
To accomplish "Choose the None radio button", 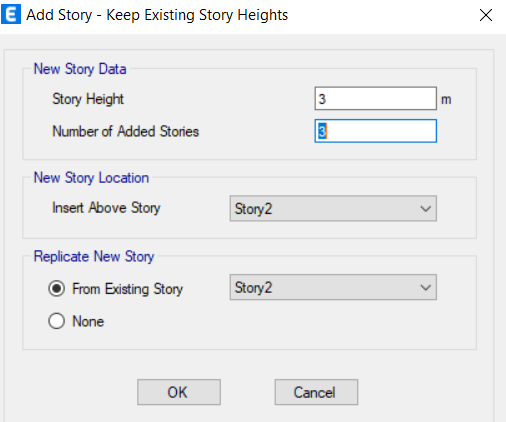I will 56,321.
